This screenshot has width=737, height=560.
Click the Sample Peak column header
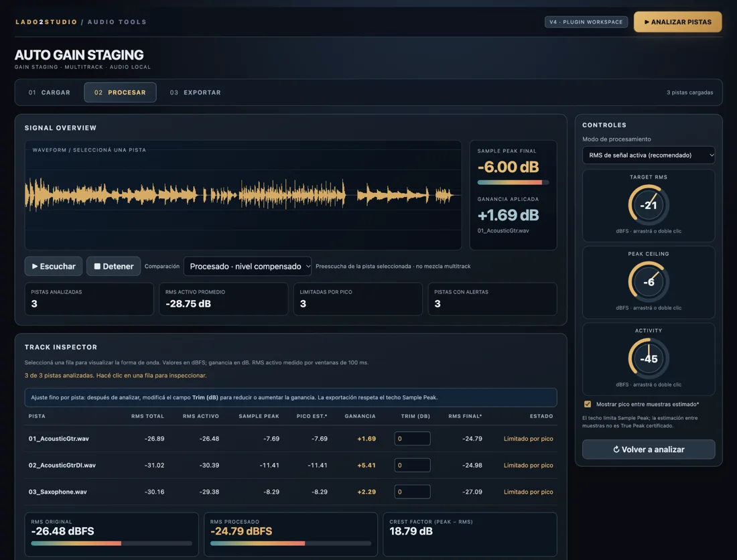pyautogui.click(x=259, y=416)
